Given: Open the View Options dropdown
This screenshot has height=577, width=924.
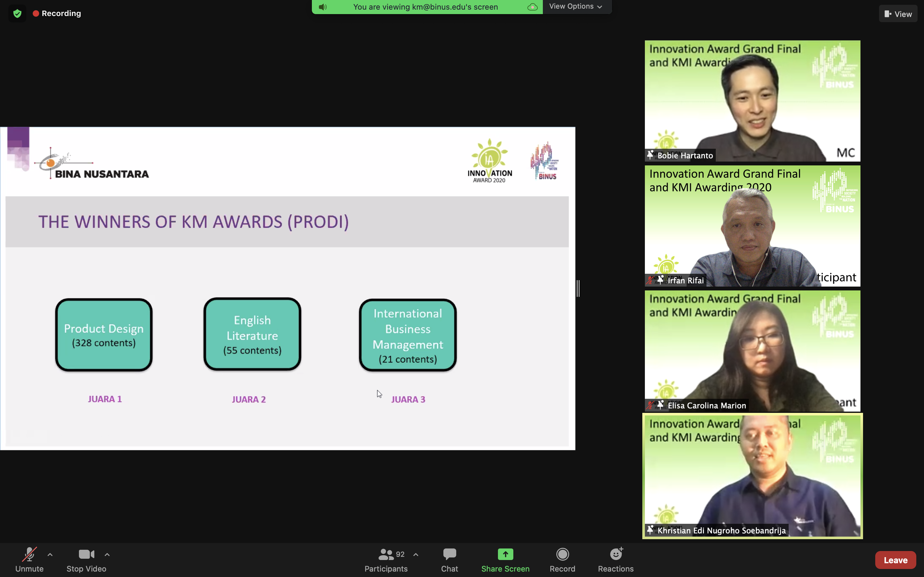Looking at the screenshot, I should [576, 6].
